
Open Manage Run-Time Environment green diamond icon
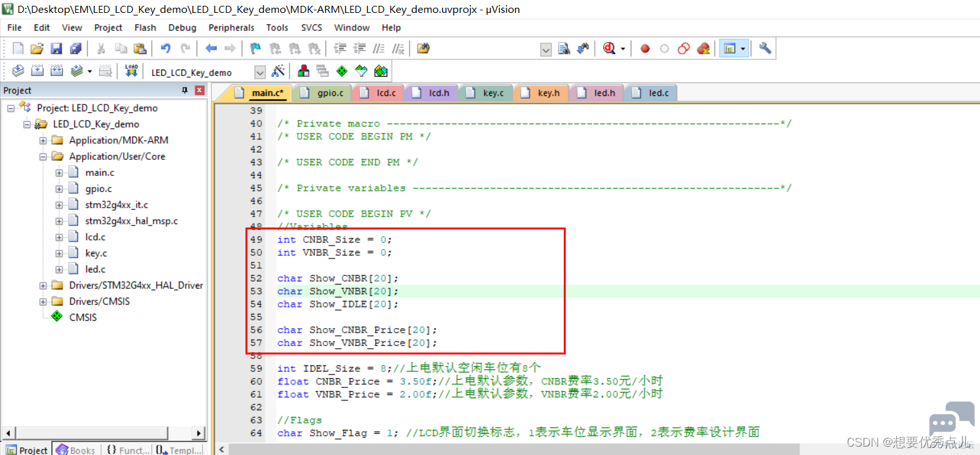pyautogui.click(x=341, y=72)
